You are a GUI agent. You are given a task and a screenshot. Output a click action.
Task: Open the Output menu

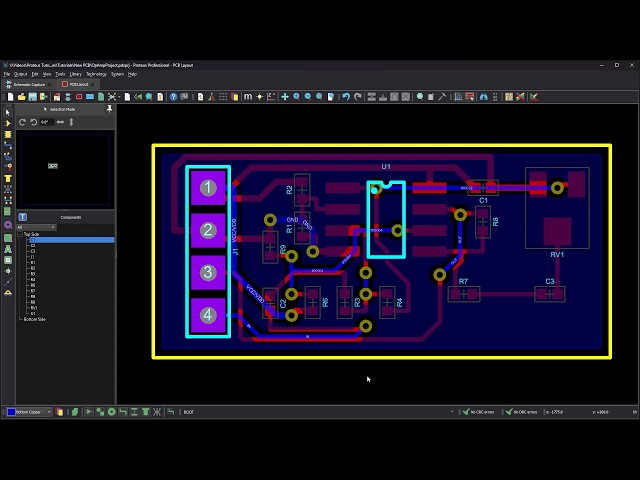pyautogui.click(x=20, y=74)
